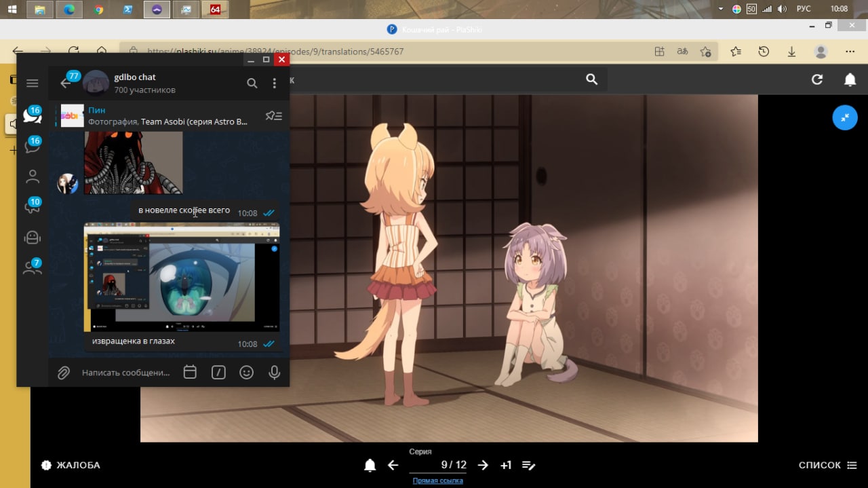Open red monster image in chat
Image resolution: width=868 pixels, height=488 pixels.
(134, 163)
